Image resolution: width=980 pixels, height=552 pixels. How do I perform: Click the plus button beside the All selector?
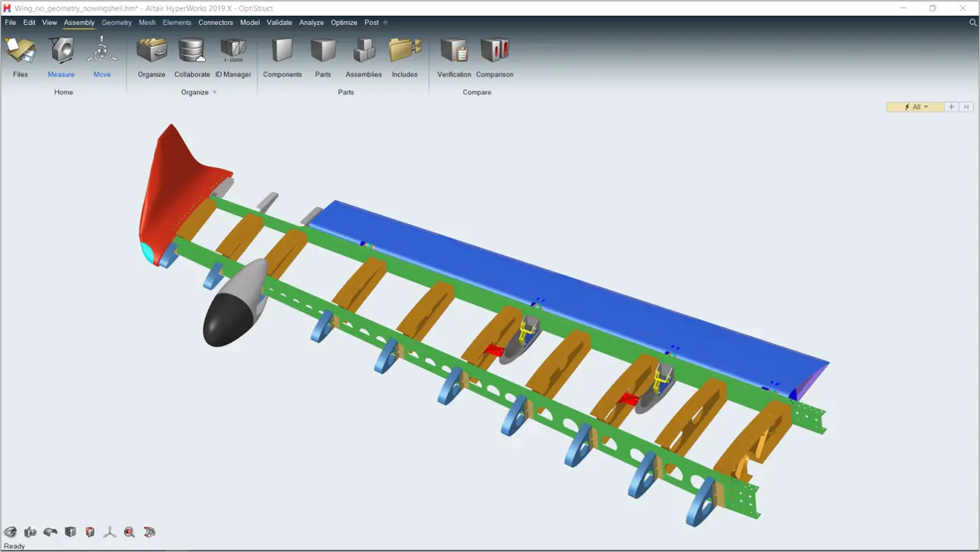tap(951, 107)
